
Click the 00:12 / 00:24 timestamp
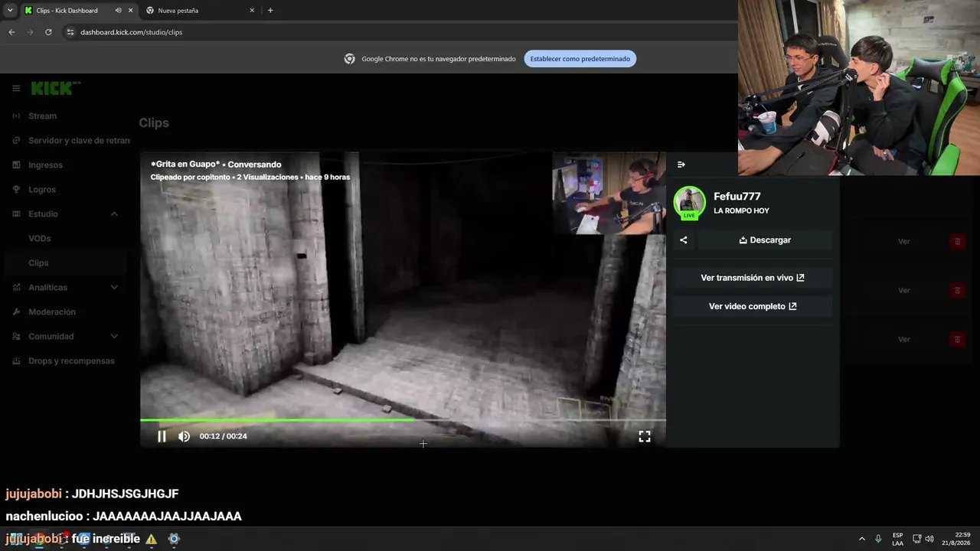224,436
